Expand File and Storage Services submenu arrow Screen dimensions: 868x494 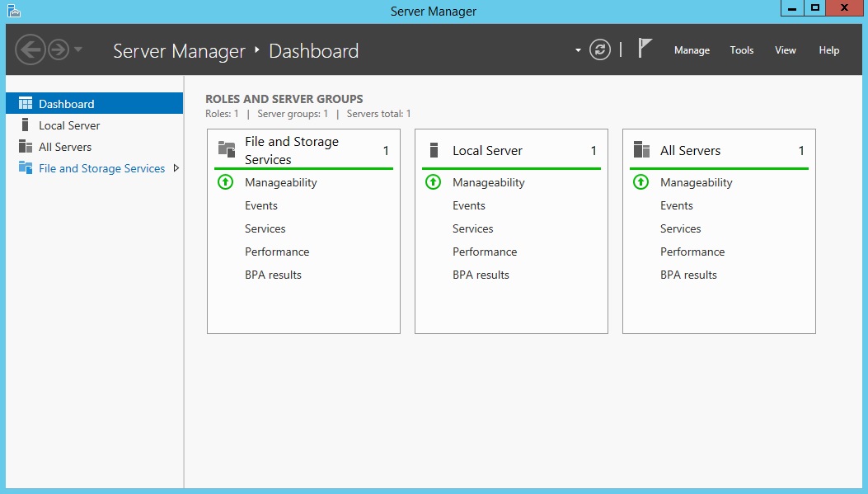click(x=176, y=168)
